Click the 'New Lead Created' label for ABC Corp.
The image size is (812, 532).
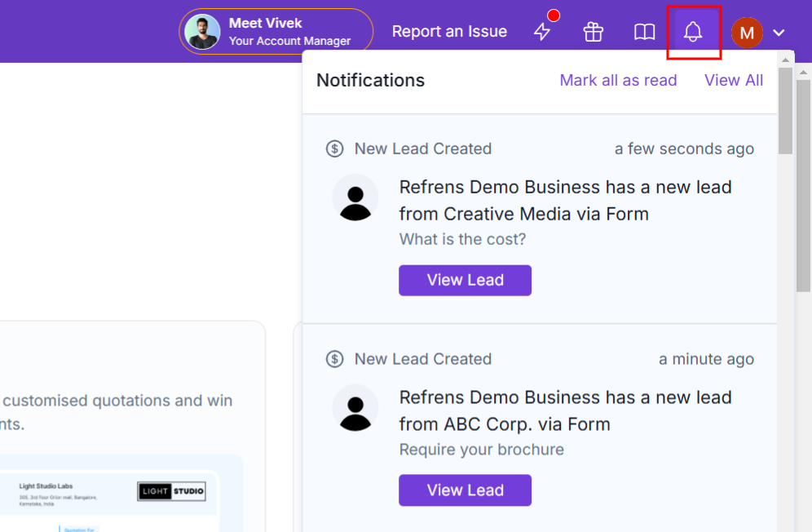422,359
